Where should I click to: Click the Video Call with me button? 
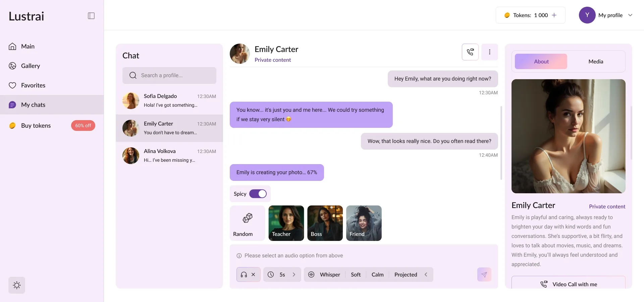(568, 284)
